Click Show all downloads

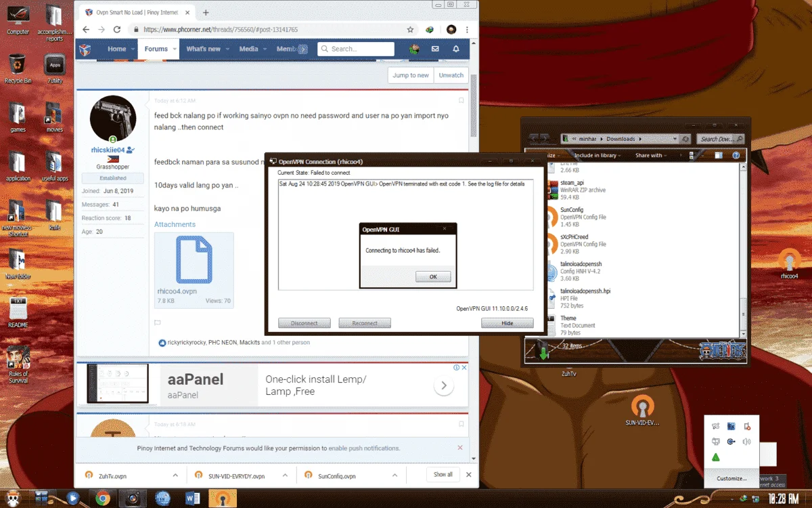443,474
